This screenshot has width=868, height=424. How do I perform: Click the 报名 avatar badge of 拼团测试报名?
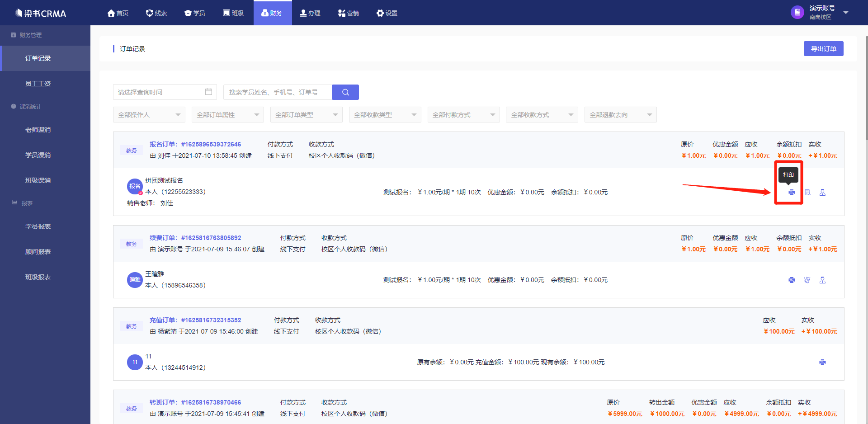click(x=135, y=186)
